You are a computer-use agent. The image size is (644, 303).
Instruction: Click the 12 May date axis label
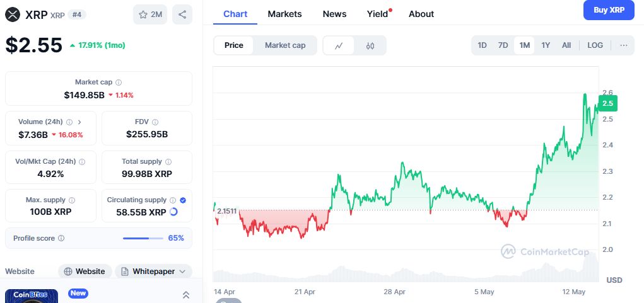coord(573,292)
